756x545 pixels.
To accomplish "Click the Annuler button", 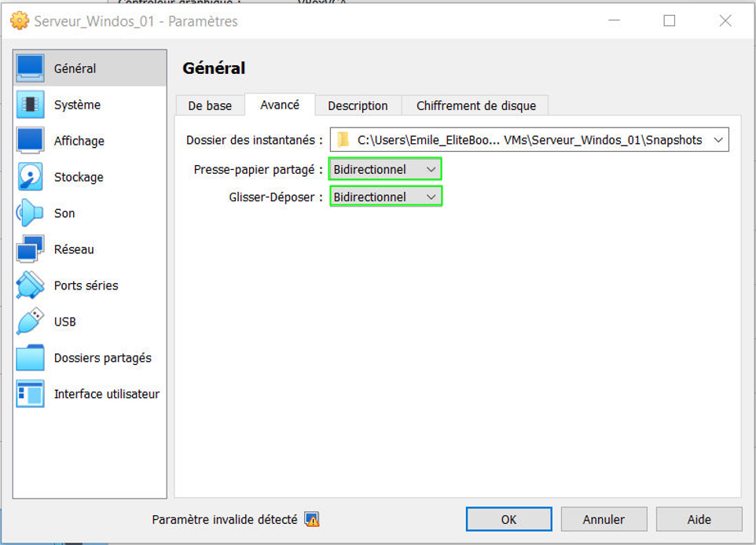I will 604,519.
